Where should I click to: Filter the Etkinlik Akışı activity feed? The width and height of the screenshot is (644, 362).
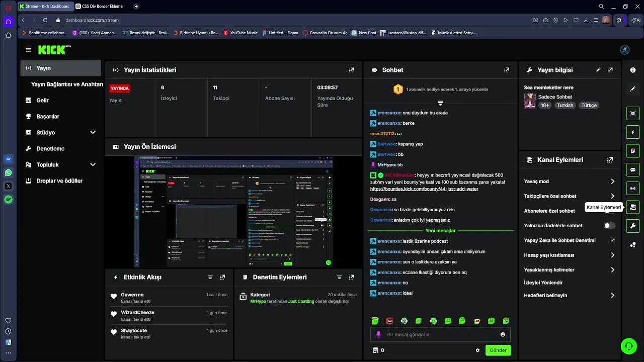click(210, 277)
